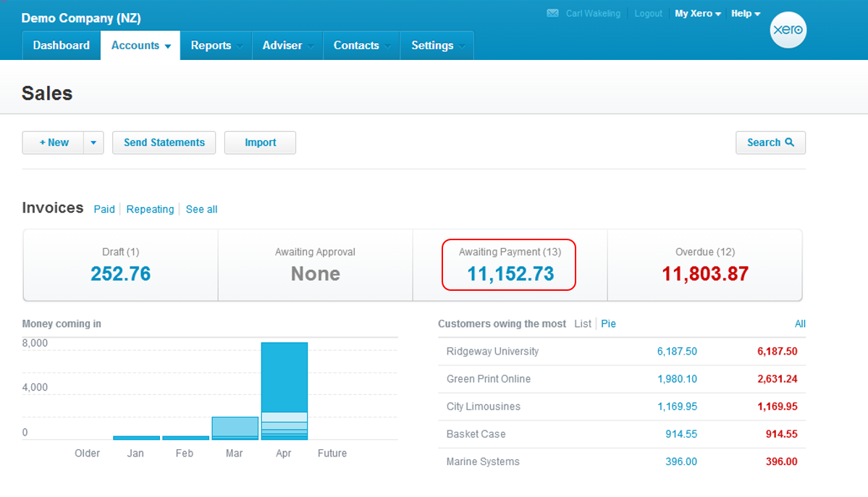Click the Apr bar in Money coming in chart
This screenshot has width=868, height=497.
(285, 391)
